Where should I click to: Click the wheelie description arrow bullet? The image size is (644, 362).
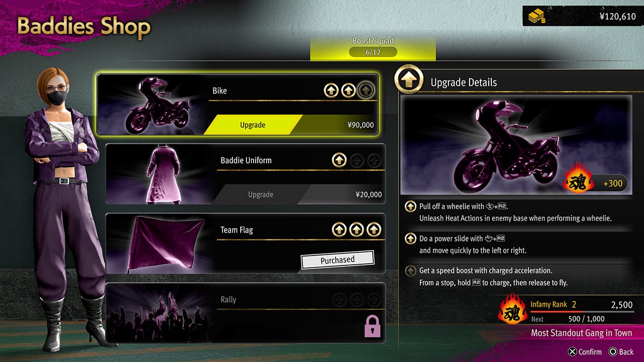point(411,207)
